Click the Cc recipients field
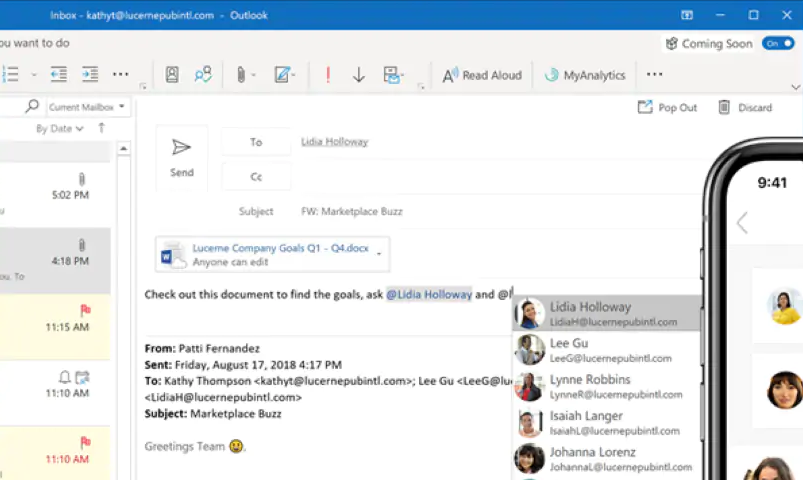Image resolution: width=803 pixels, height=480 pixels. pos(499,177)
